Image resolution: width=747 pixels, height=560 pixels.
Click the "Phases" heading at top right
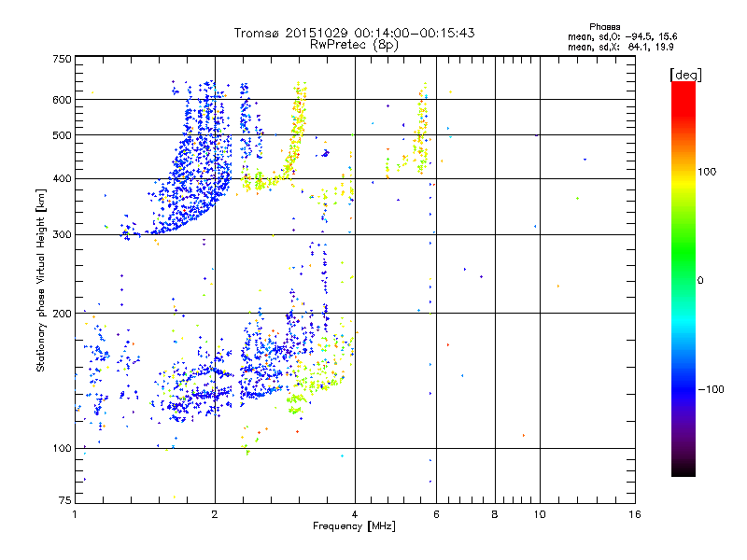pyautogui.click(x=604, y=27)
